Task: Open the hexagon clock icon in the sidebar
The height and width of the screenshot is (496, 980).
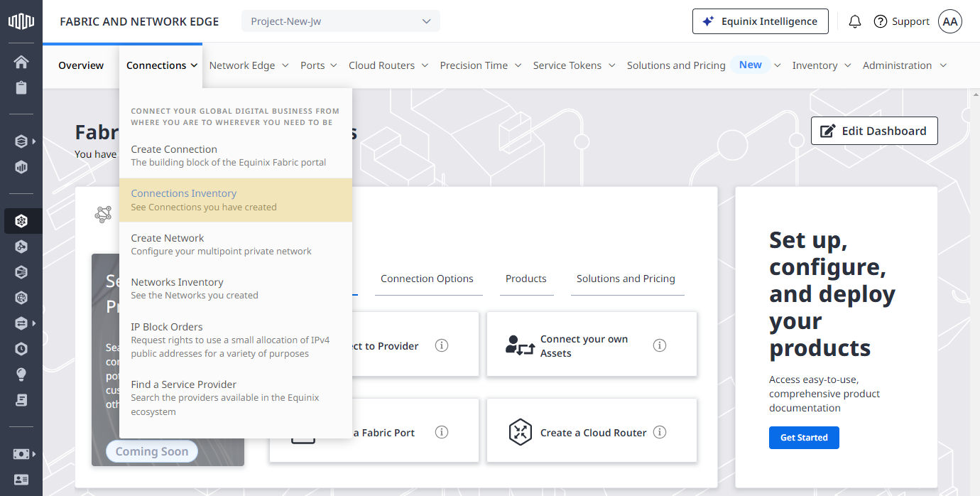Action: 21,349
